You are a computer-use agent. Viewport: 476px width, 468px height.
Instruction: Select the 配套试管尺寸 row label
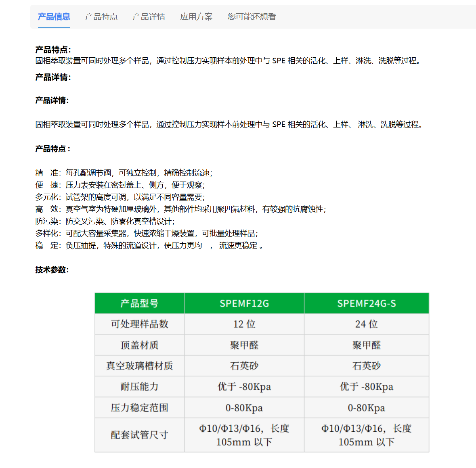click(x=139, y=435)
